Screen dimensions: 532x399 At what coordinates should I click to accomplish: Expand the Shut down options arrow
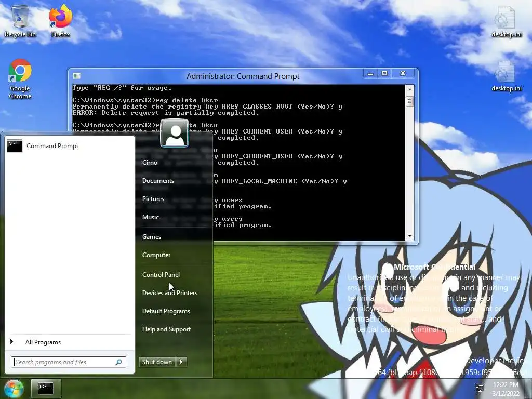click(181, 362)
